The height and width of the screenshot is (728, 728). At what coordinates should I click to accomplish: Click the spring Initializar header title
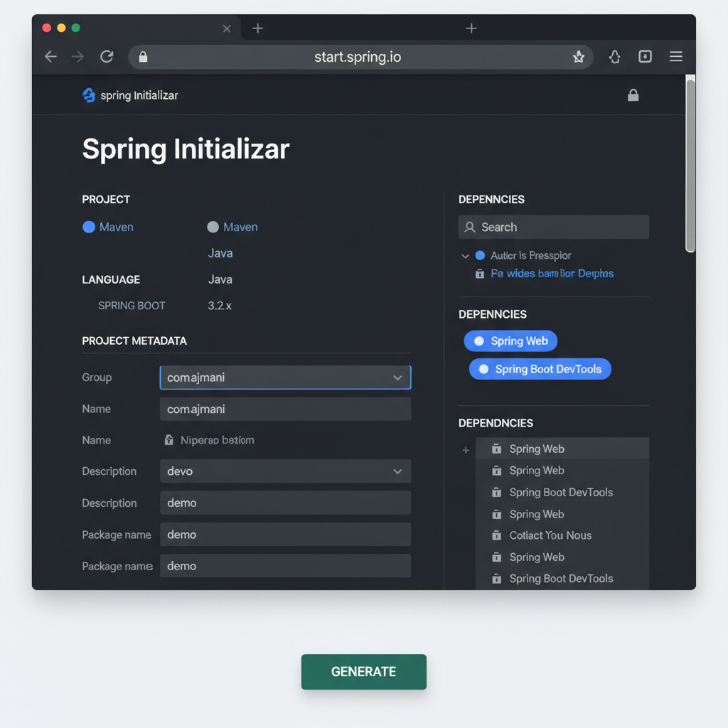139,95
